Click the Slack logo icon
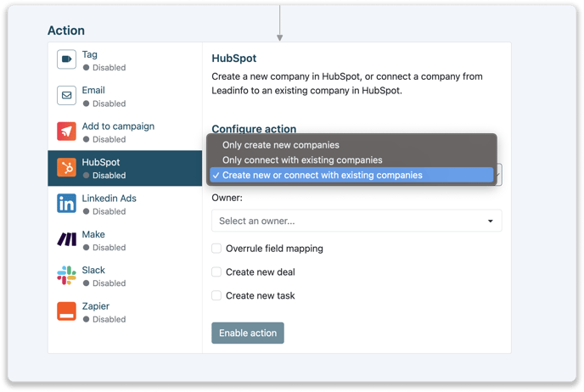The width and height of the screenshot is (584, 392). 66,276
